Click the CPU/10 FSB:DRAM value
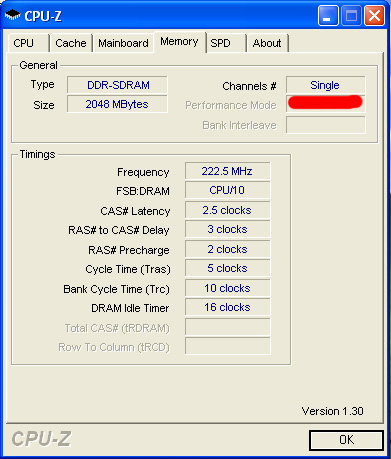Image resolution: width=391 pixels, height=459 pixels. 227,190
